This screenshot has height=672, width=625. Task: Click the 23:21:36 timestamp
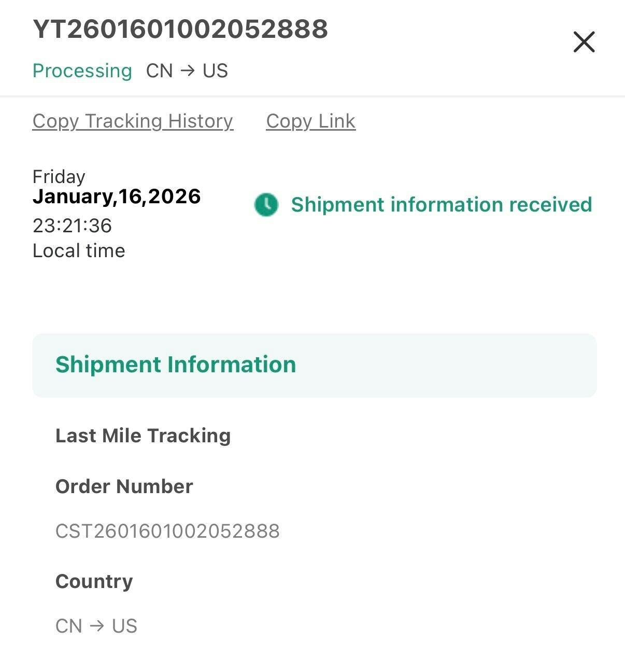[x=72, y=226]
